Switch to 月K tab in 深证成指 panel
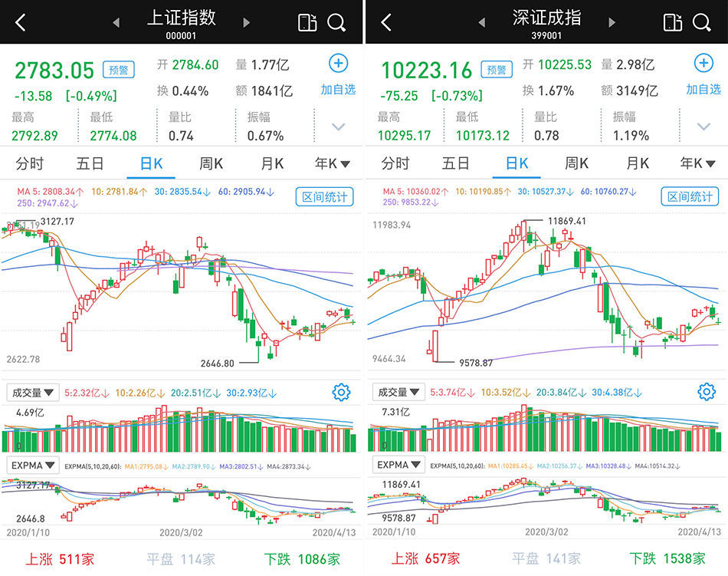The width and height of the screenshot is (728, 576). click(x=638, y=163)
